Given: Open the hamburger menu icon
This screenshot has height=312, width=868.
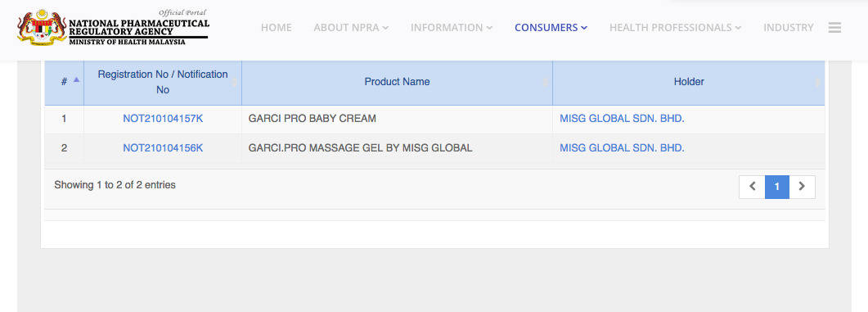Looking at the screenshot, I should coord(834,27).
